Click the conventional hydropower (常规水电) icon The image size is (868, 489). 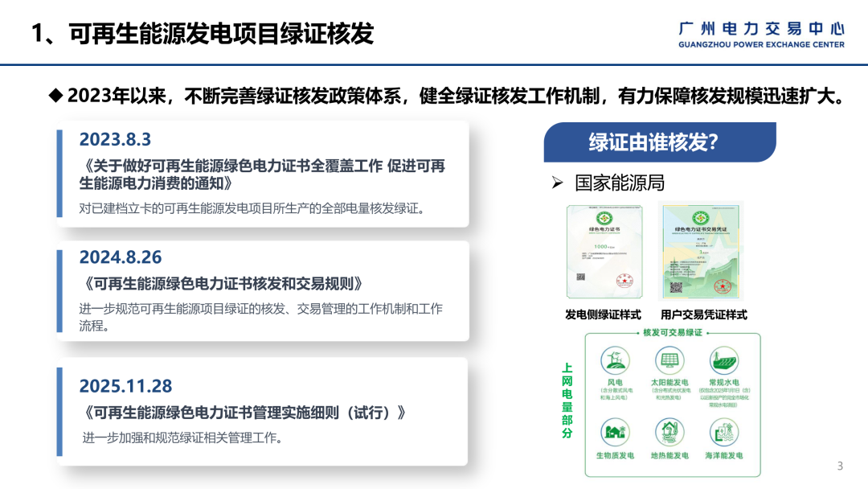pyautogui.click(x=724, y=360)
